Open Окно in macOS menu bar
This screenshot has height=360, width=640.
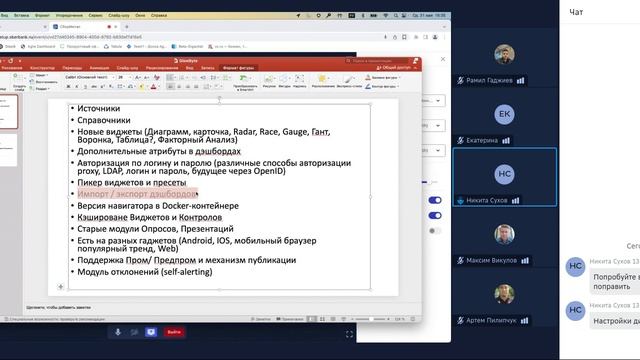click(x=140, y=16)
